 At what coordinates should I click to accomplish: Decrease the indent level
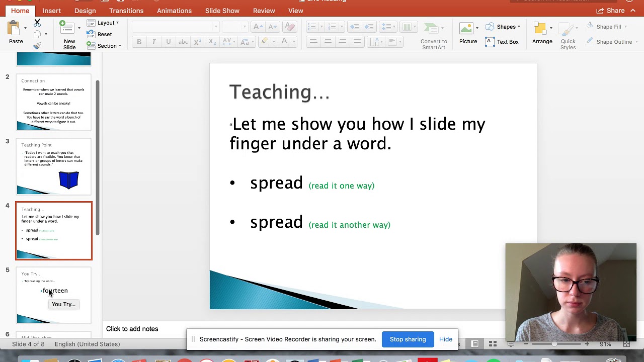[x=355, y=27]
